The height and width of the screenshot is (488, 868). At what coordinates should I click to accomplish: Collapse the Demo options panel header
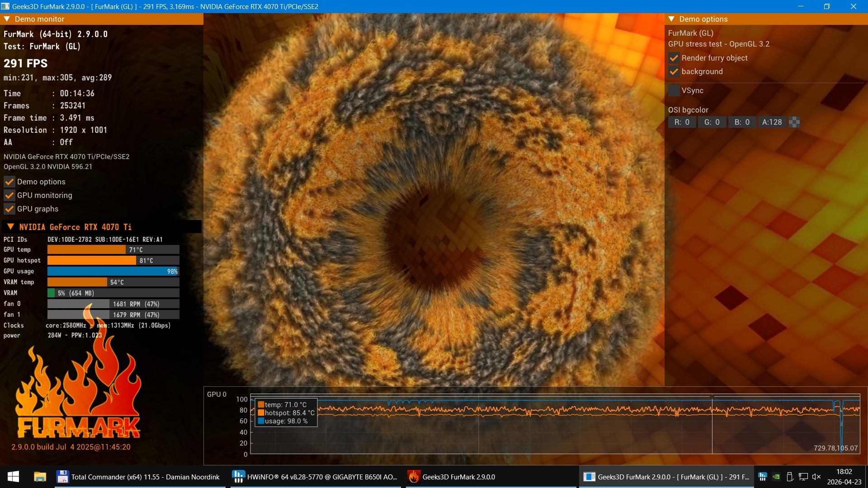671,19
